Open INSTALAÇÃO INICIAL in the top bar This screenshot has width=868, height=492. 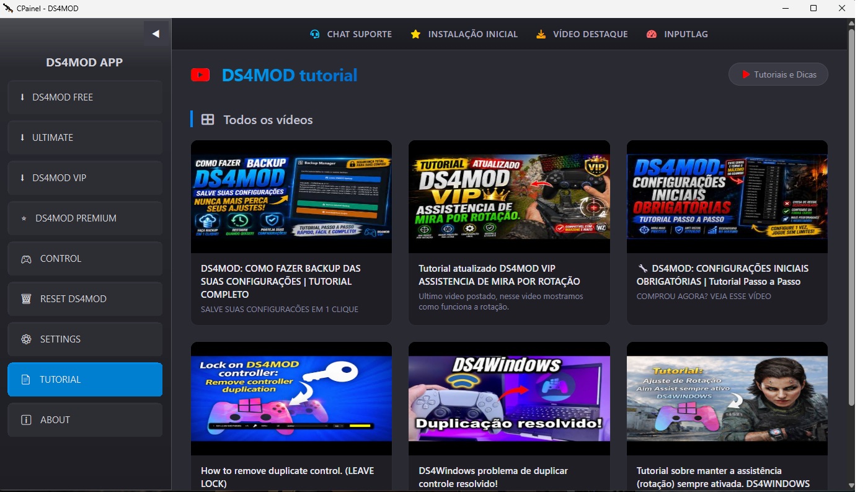point(464,34)
